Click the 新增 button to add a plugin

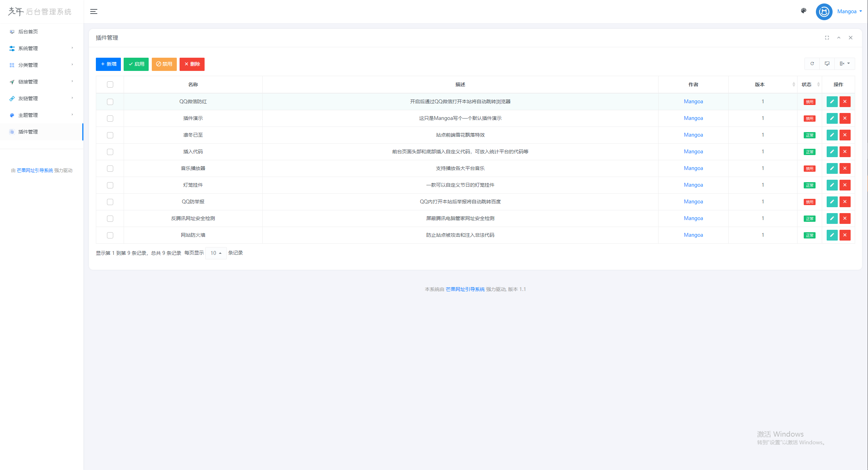pyautogui.click(x=108, y=64)
